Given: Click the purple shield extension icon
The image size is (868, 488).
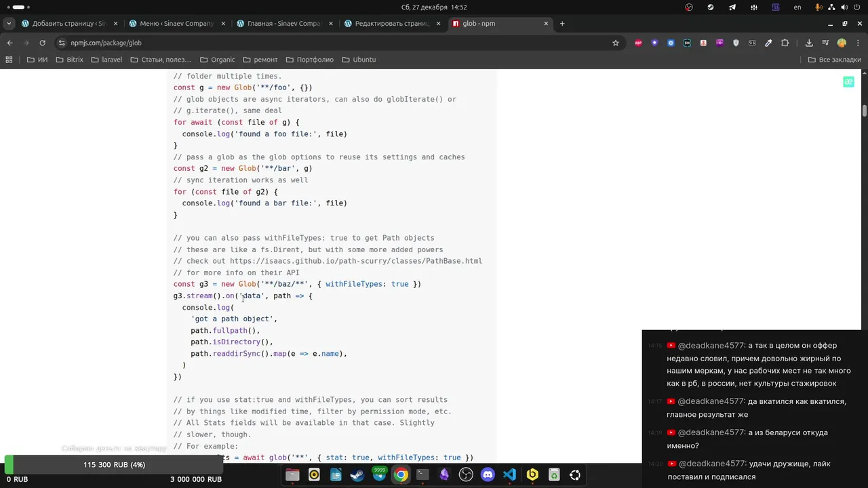Looking at the screenshot, I should pyautogui.click(x=654, y=43).
